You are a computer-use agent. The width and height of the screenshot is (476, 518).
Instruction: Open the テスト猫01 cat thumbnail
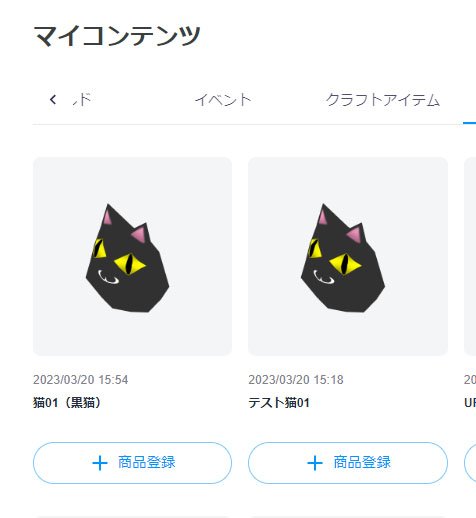click(x=348, y=256)
